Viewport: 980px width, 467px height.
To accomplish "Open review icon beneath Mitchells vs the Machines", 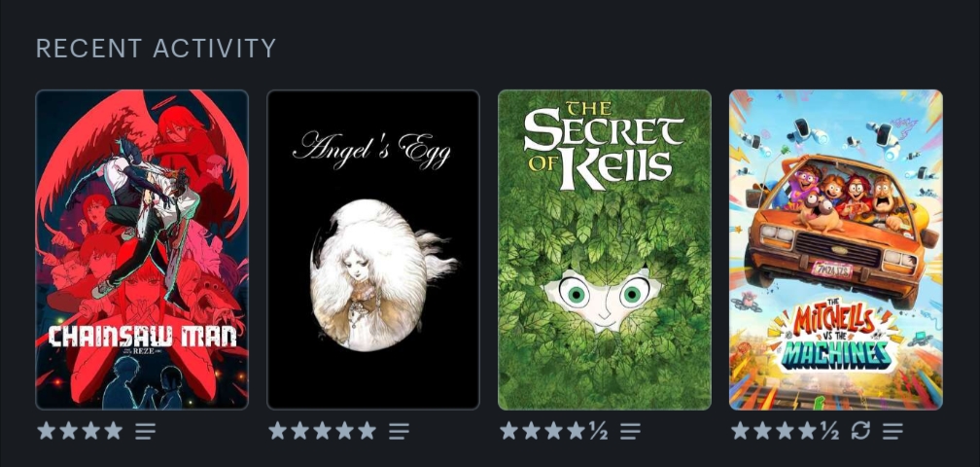I will tap(892, 431).
